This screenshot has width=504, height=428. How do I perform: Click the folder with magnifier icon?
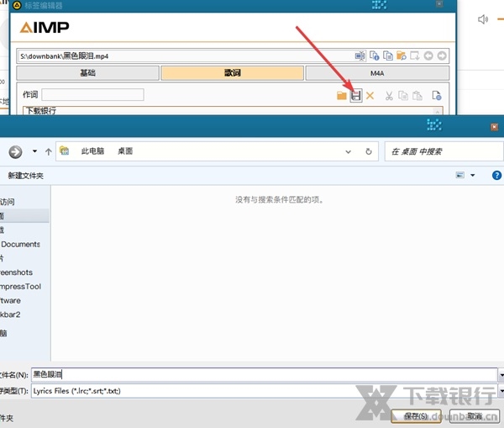402,55
